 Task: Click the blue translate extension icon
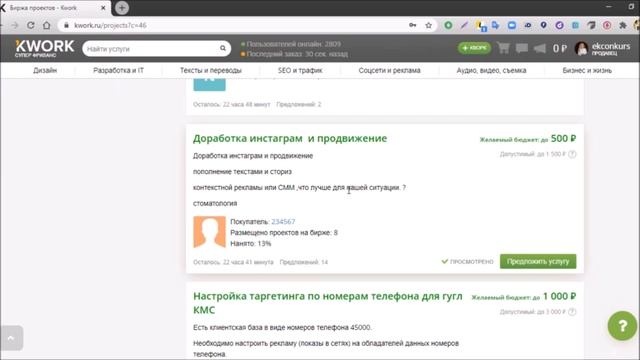click(496, 25)
